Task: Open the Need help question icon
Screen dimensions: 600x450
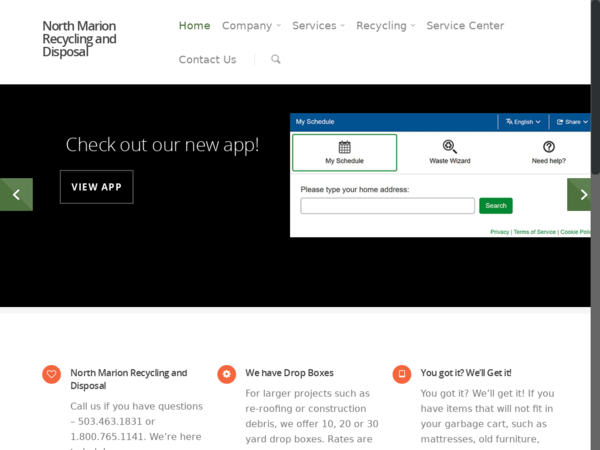Action: (x=549, y=147)
